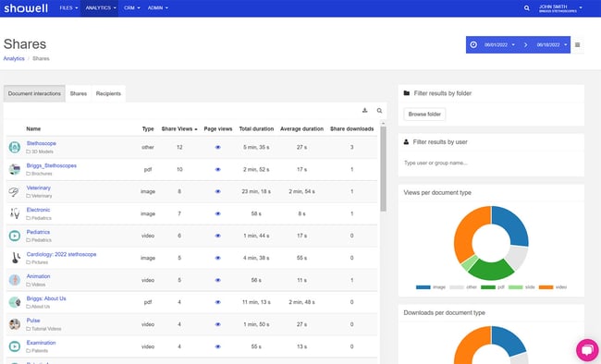Click the Briggs: About Us thumbnail
Screen dimensions: 601x364
tap(15, 302)
